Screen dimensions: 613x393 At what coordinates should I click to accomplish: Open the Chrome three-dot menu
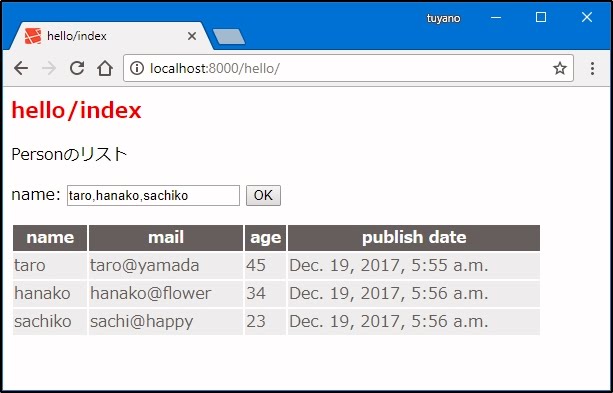(x=592, y=68)
